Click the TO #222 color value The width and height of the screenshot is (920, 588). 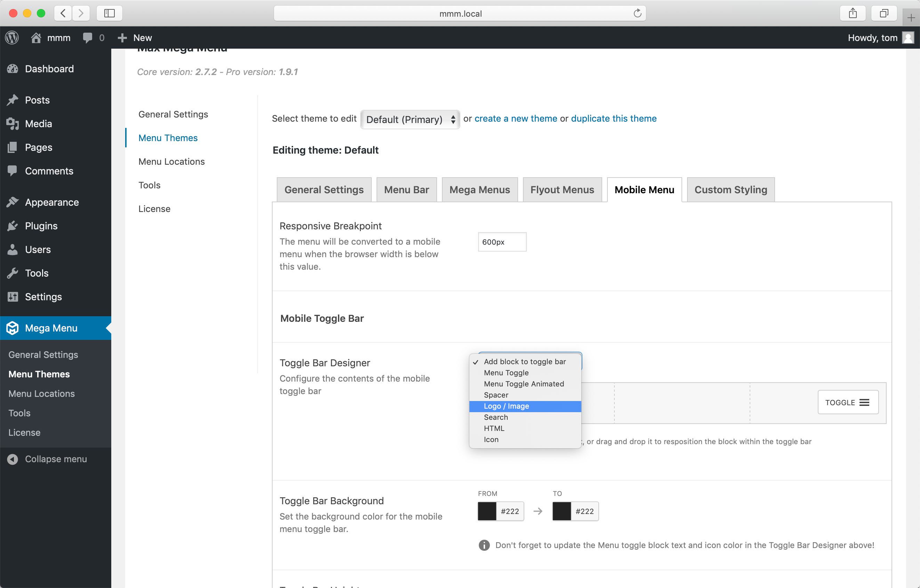(584, 511)
